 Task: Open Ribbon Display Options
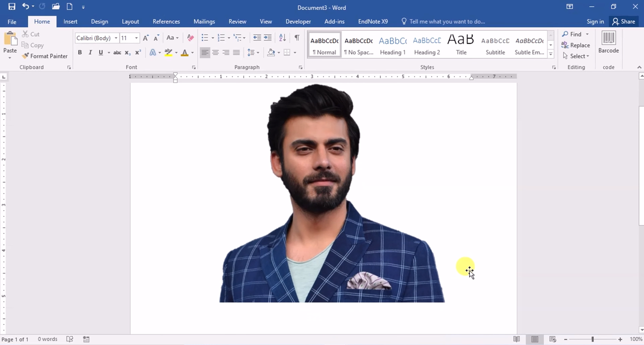(x=570, y=7)
